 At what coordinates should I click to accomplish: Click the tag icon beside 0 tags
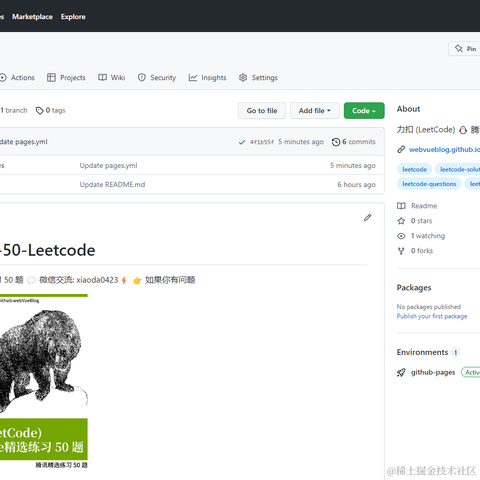point(39,110)
